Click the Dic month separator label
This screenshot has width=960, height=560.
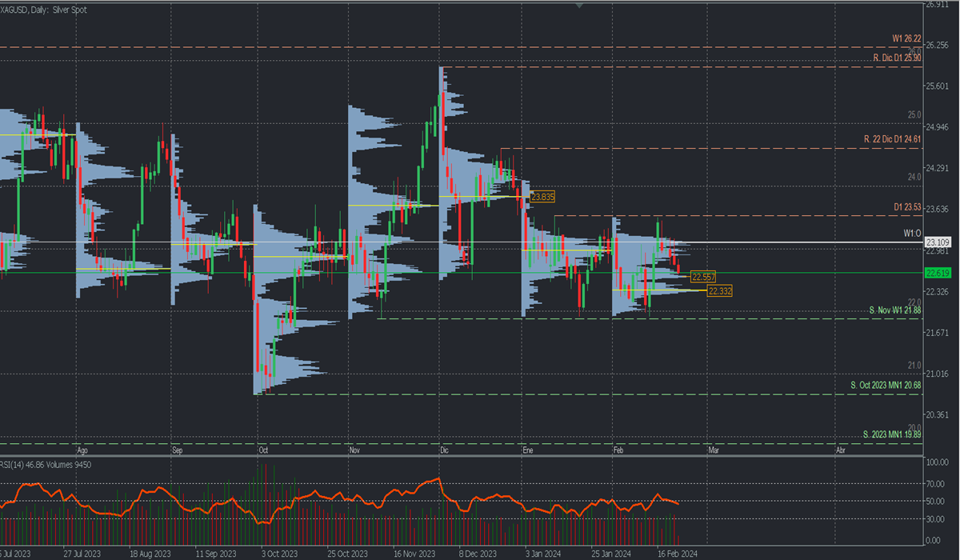444,450
